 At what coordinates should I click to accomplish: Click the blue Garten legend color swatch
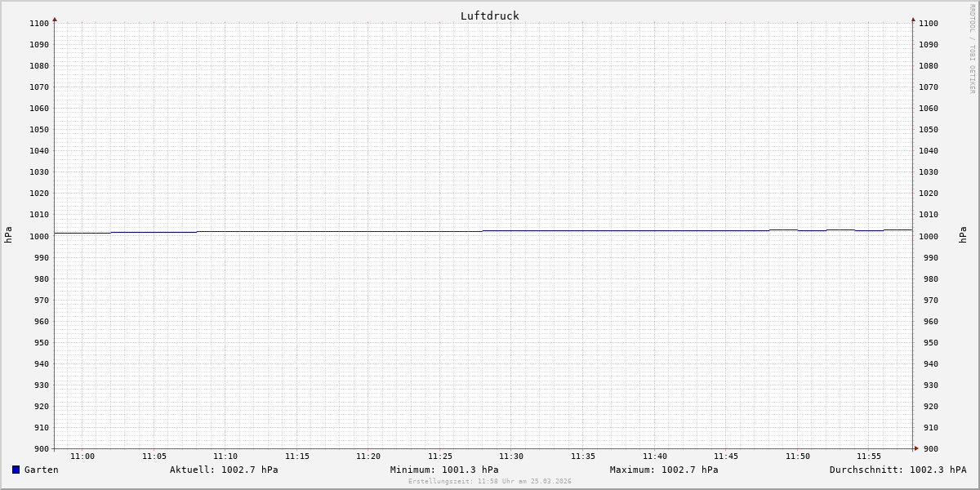[x=16, y=470]
